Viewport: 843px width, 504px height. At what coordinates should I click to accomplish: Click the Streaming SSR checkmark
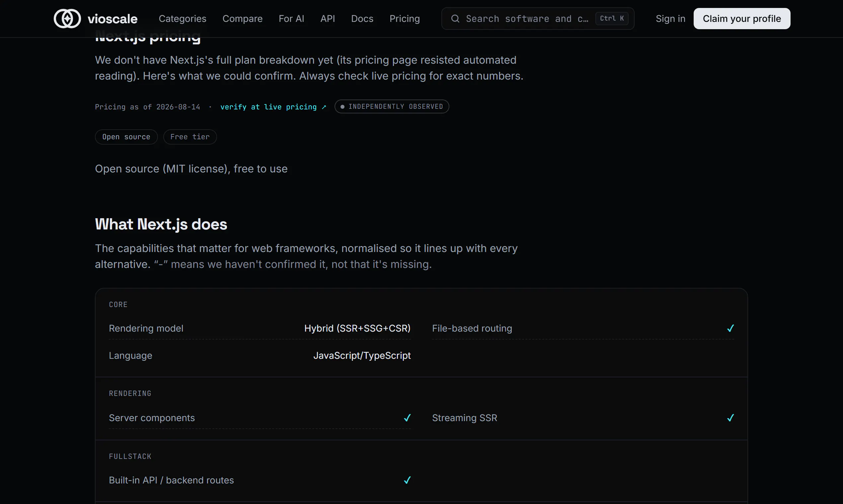click(x=730, y=418)
